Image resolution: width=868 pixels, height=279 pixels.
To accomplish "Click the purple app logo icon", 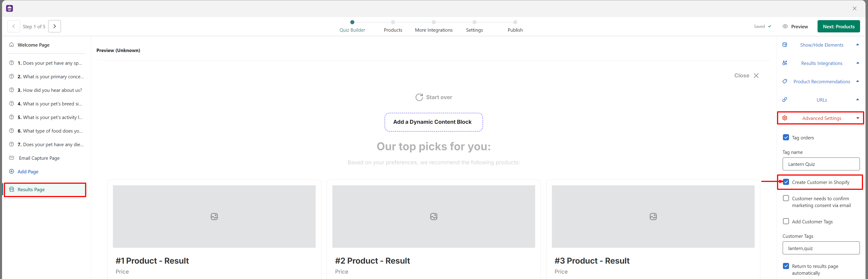I will coord(10,8).
